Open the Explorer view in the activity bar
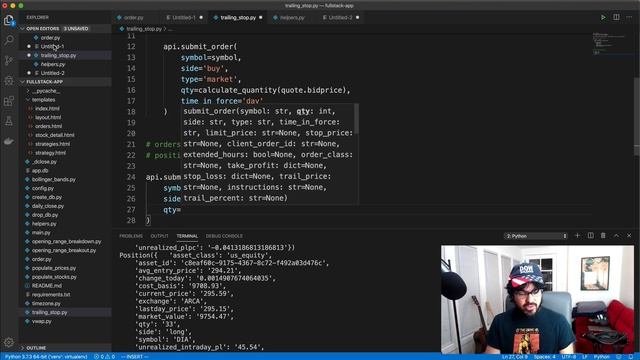 9,20
